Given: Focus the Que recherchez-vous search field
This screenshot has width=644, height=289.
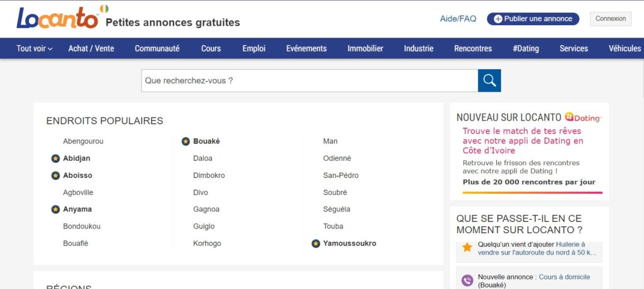Looking at the screenshot, I should 309,80.
